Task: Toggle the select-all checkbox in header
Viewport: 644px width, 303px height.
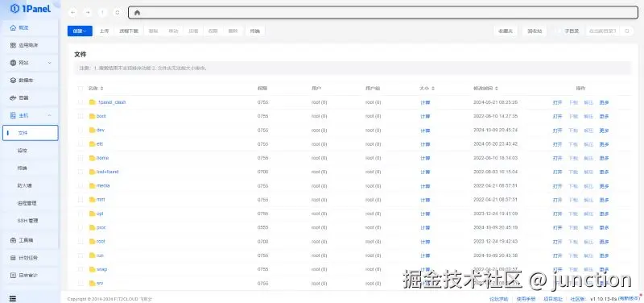Action: (80, 89)
